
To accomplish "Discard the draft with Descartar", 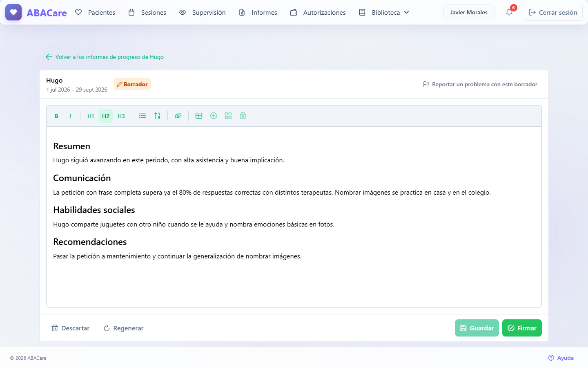I will 70,328.
